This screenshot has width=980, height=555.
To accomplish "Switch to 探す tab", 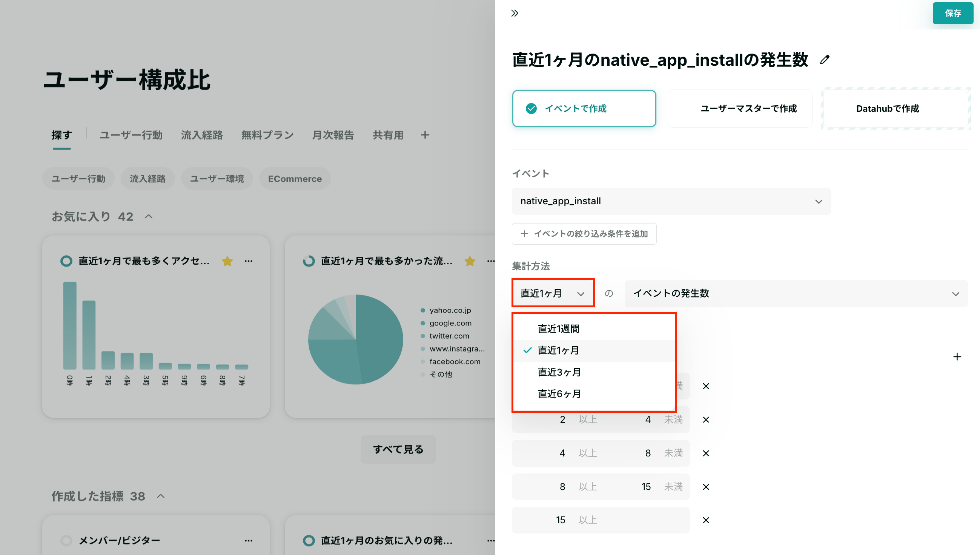I will tap(62, 135).
